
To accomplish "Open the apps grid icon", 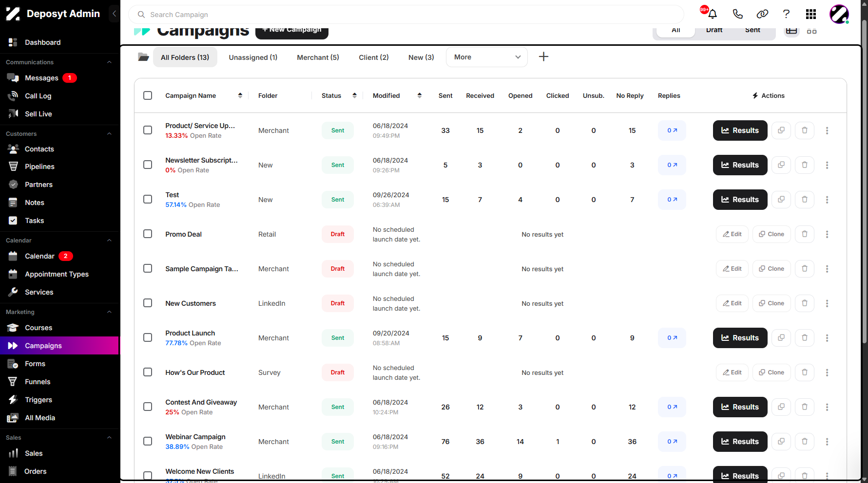I will point(811,14).
